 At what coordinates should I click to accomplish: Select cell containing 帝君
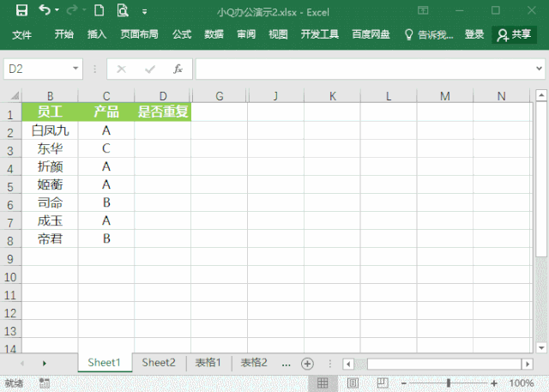[x=50, y=238]
